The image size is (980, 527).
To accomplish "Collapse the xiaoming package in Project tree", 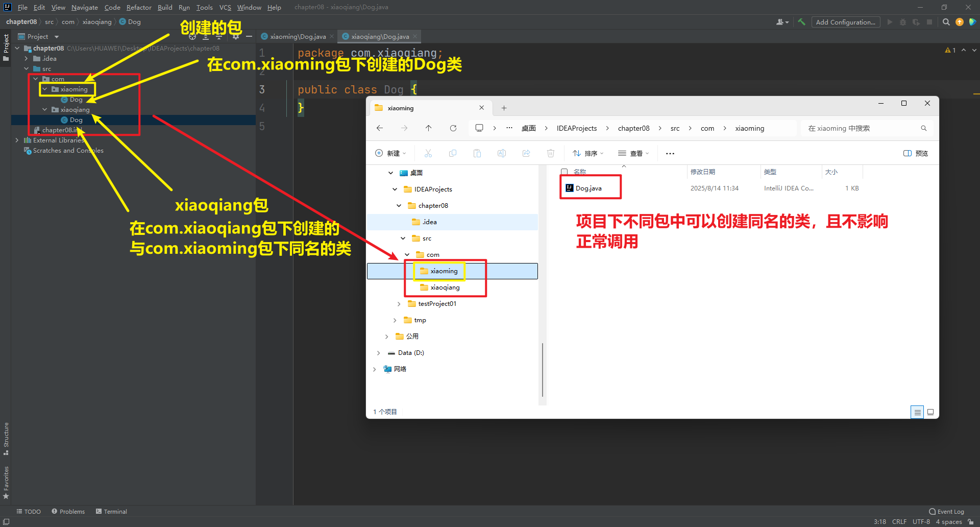I will pos(44,89).
